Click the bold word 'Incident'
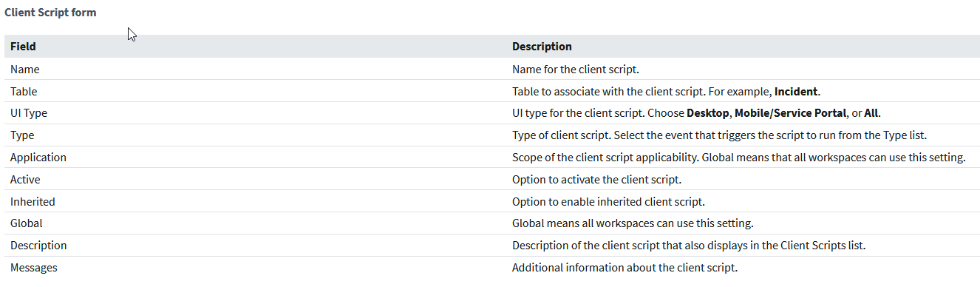 pyautogui.click(x=796, y=91)
